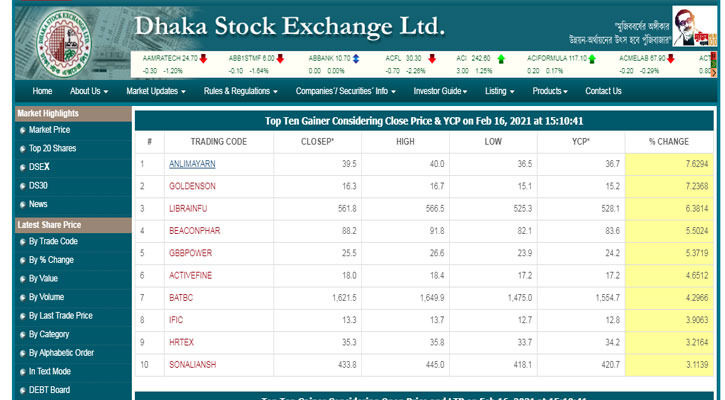
Task: Open the Investor Guide dropdown
Action: click(440, 91)
